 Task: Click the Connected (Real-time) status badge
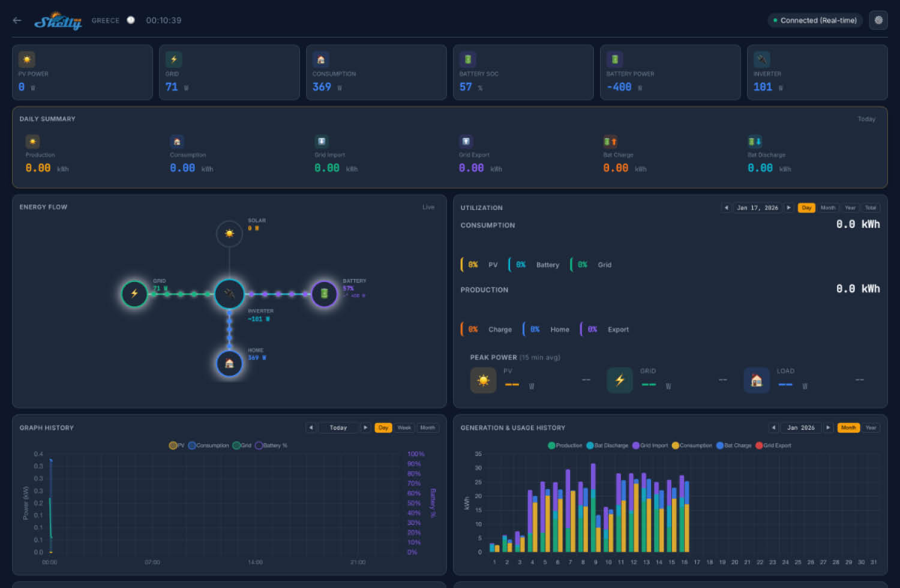tap(815, 20)
